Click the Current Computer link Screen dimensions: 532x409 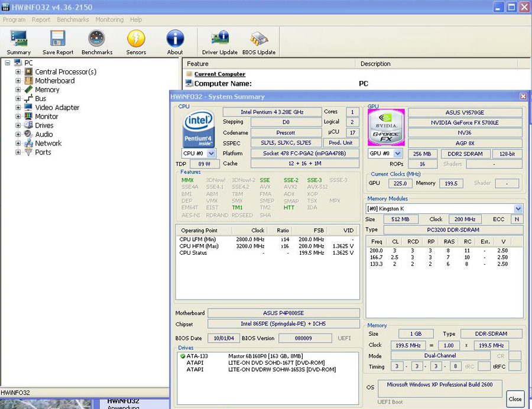(x=220, y=74)
